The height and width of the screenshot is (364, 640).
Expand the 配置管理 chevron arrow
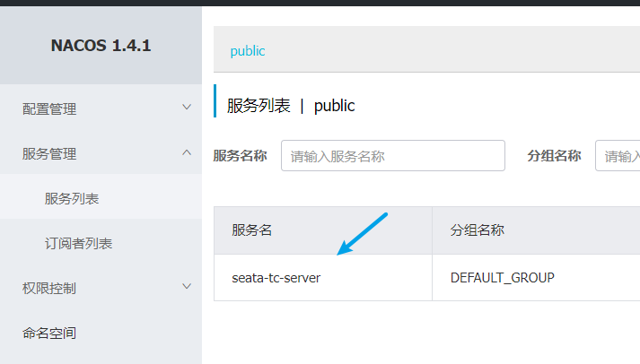click(x=187, y=108)
